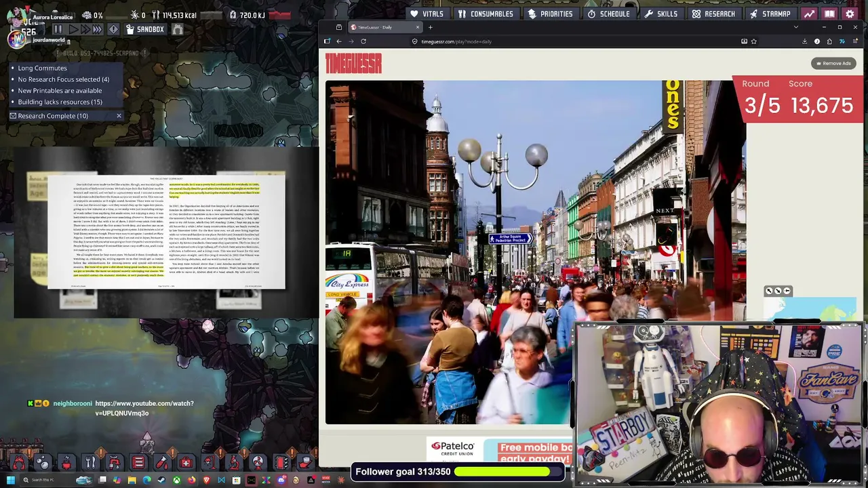868x488 pixels.
Task: Open the YouTube link in chat
Action: pos(144,408)
